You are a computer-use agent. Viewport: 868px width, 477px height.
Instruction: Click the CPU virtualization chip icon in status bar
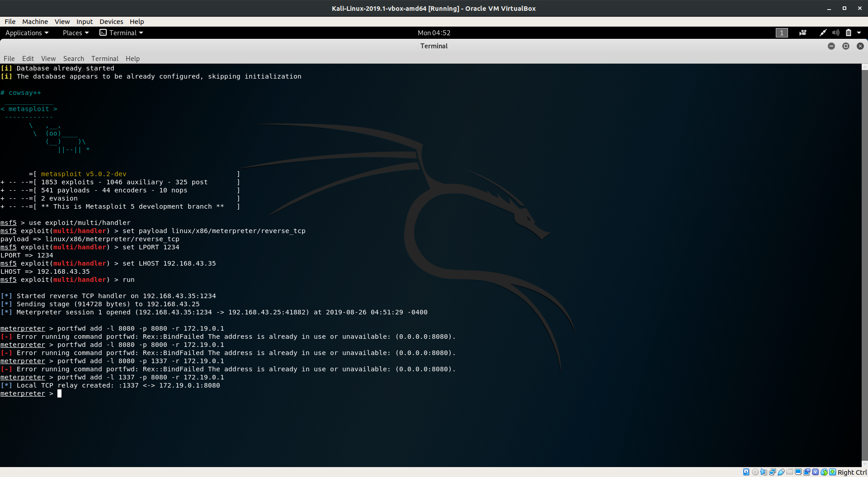coord(815,472)
